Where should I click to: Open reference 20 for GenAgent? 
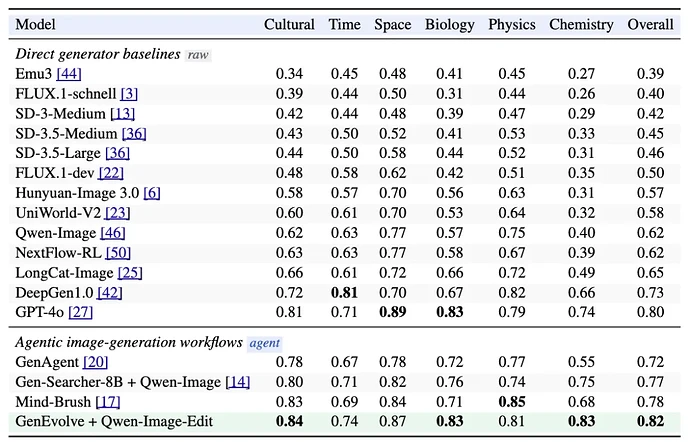[x=95, y=362]
